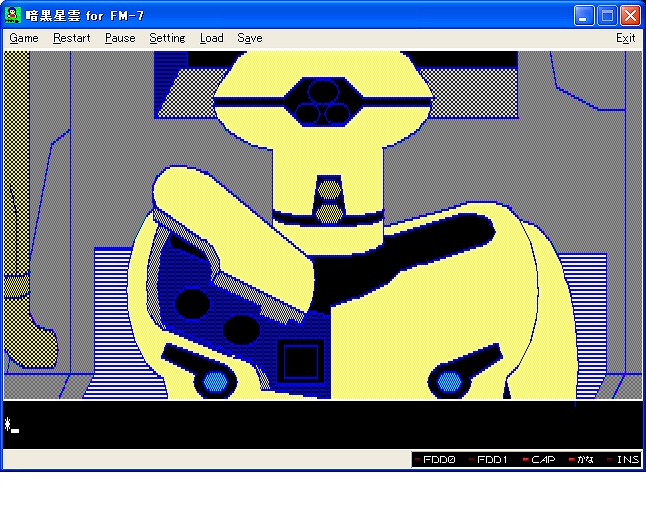
Task: Select Pause in the menu bar
Action: tap(120, 38)
